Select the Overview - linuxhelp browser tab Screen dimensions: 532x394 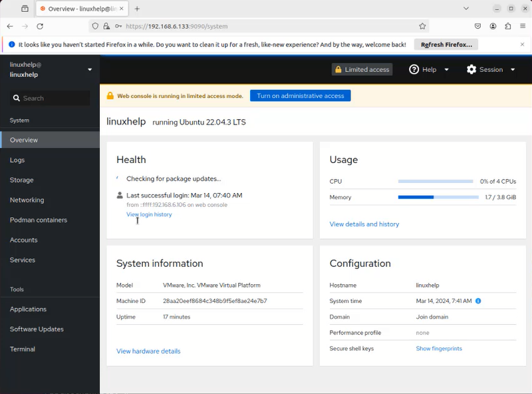82,9
